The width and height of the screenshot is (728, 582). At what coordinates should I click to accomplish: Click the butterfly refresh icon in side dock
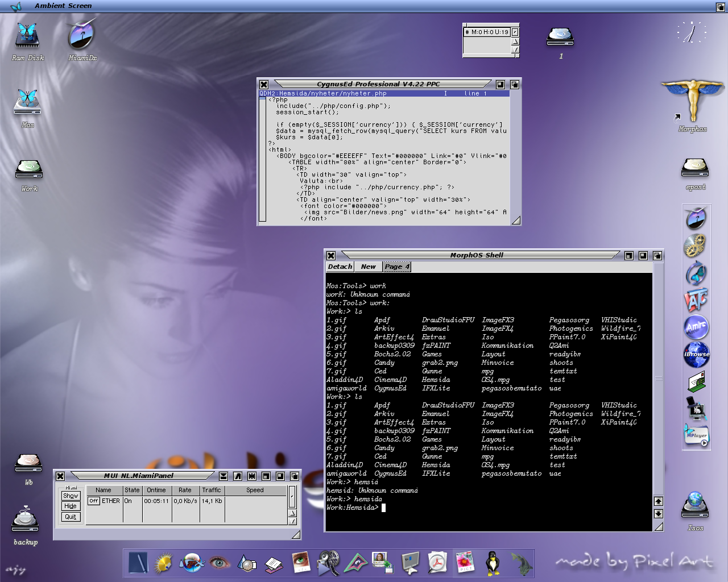(696, 273)
